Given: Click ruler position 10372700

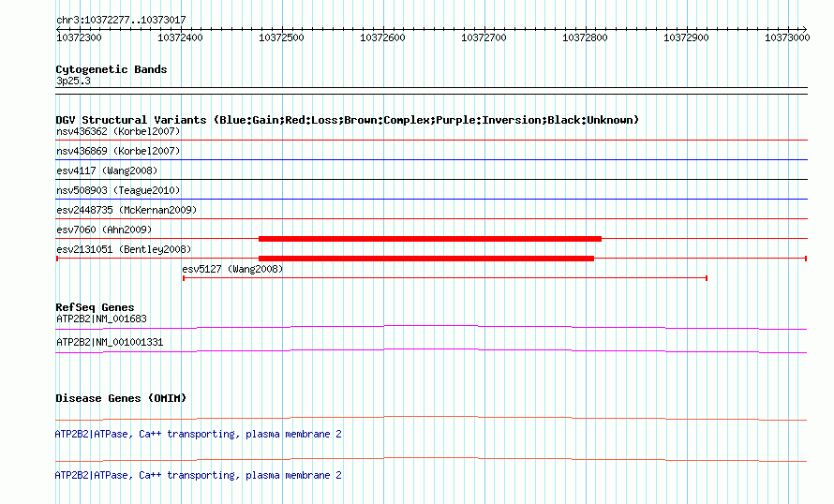Looking at the screenshot, I should (x=484, y=37).
